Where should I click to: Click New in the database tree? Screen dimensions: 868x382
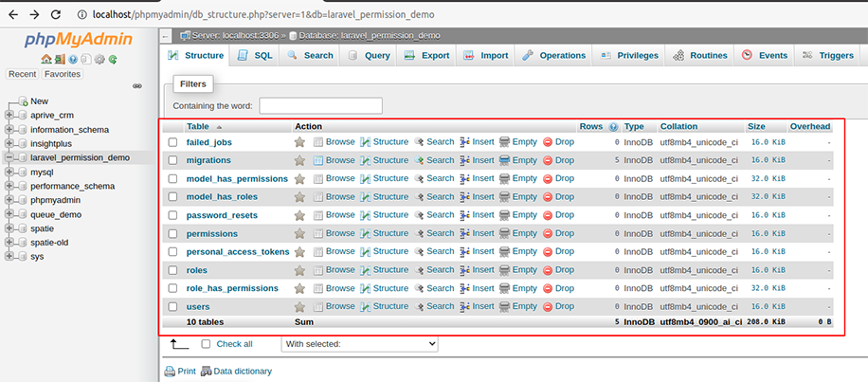pyautogui.click(x=39, y=101)
